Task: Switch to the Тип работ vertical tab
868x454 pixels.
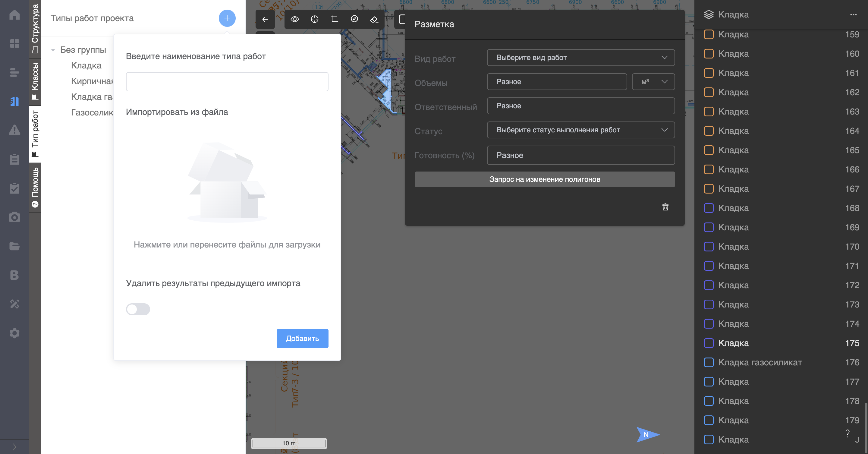Action: click(35, 134)
